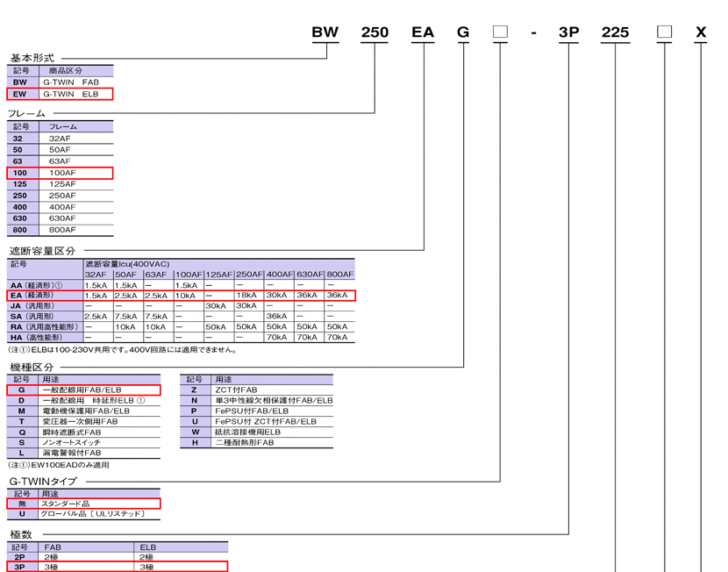Screen dimensions: 728x572
Task: Click "50AF" in the frame table
Action: (x=60, y=149)
